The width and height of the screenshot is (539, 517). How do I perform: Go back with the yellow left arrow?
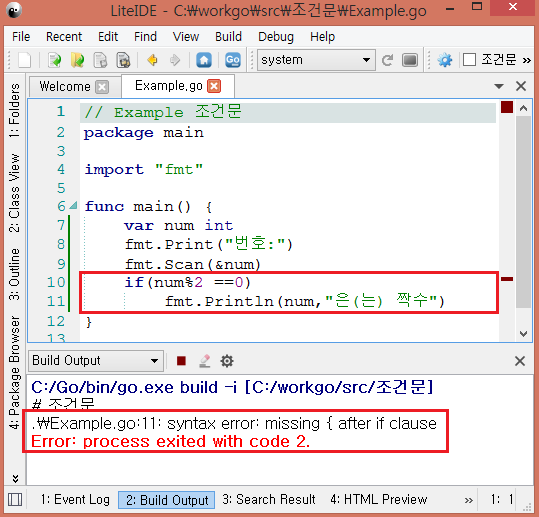(x=152, y=60)
